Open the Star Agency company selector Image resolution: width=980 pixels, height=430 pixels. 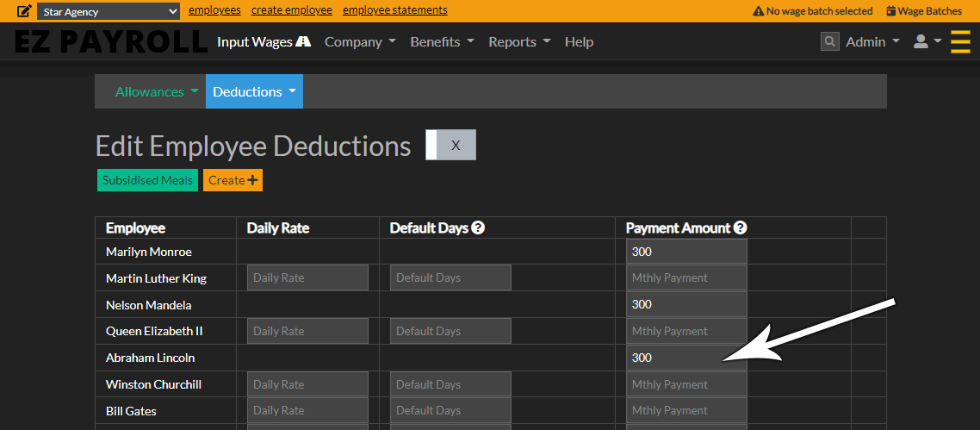pos(109,11)
